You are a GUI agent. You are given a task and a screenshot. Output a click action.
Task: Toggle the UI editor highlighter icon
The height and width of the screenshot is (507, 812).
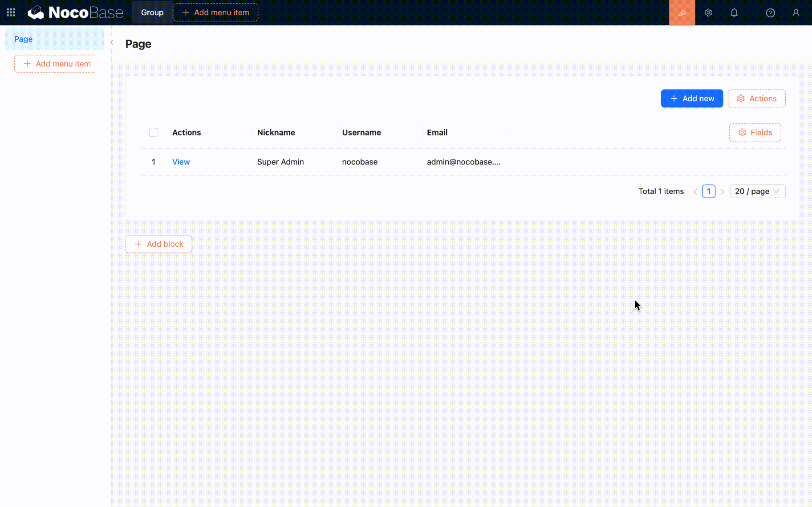tap(682, 12)
